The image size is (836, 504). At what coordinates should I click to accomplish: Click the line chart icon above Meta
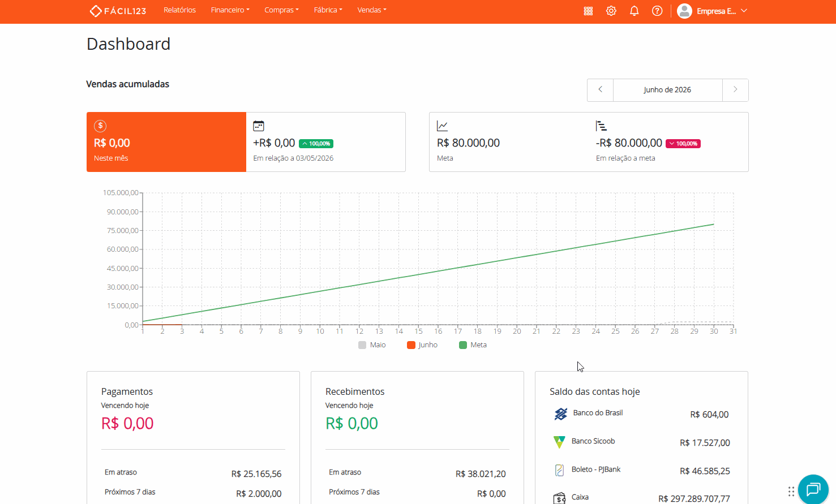pos(443,126)
